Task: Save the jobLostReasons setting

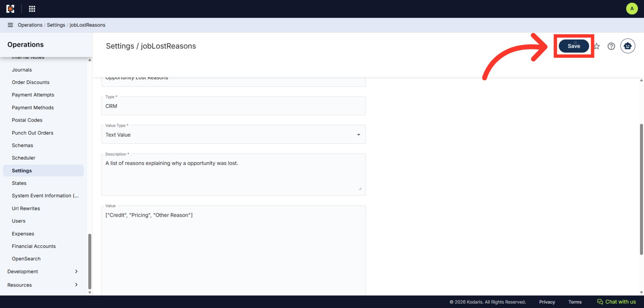Action: pyautogui.click(x=574, y=46)
